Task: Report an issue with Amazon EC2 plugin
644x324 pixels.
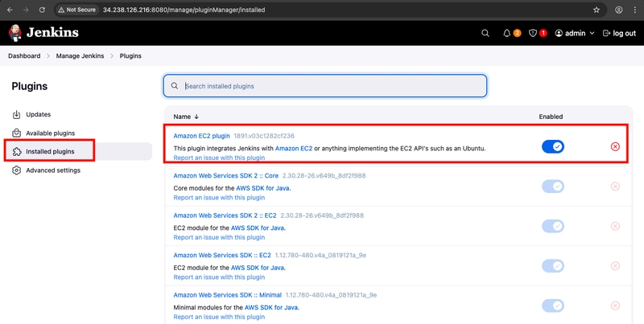Action: (219, 158)
